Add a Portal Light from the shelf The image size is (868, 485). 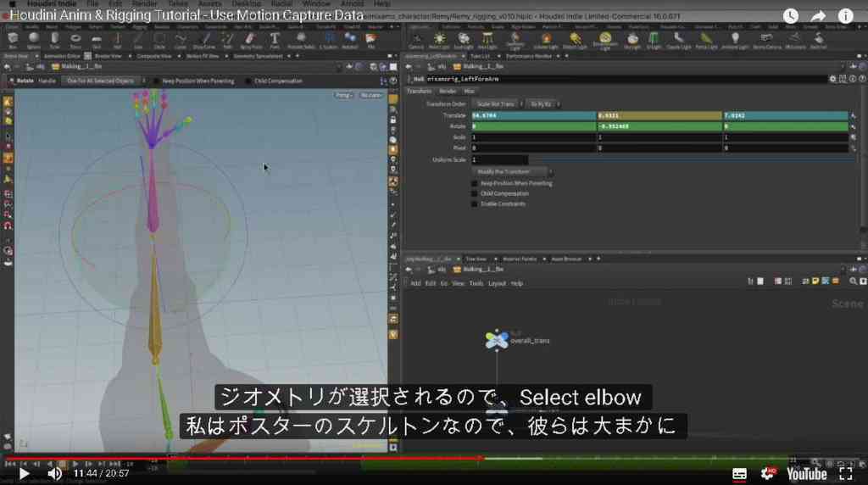[x=706, y=40]
